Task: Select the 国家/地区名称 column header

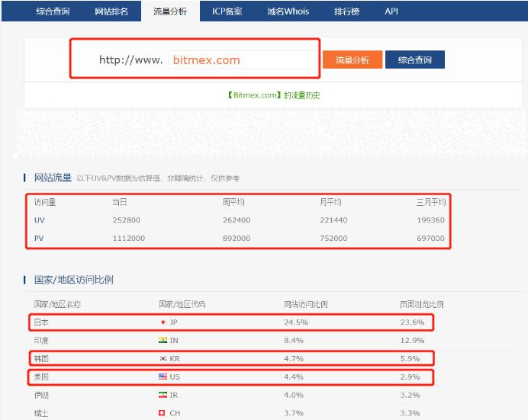Action: click(x=57, y=304)
